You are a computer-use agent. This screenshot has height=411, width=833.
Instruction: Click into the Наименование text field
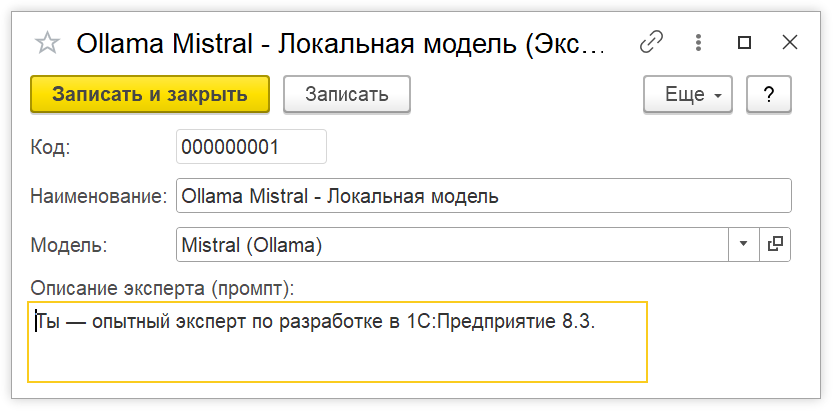pos(483,196)
